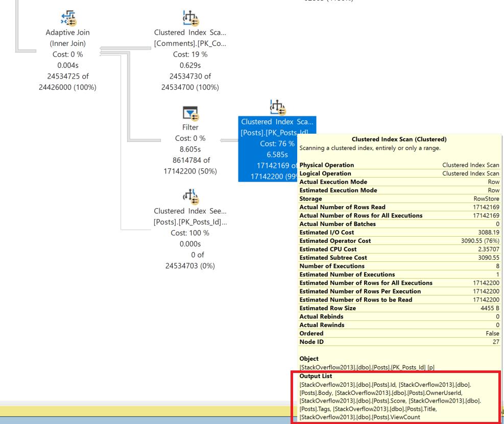
Task: Click the Number of Executions row
Action: tap(399, 266)
